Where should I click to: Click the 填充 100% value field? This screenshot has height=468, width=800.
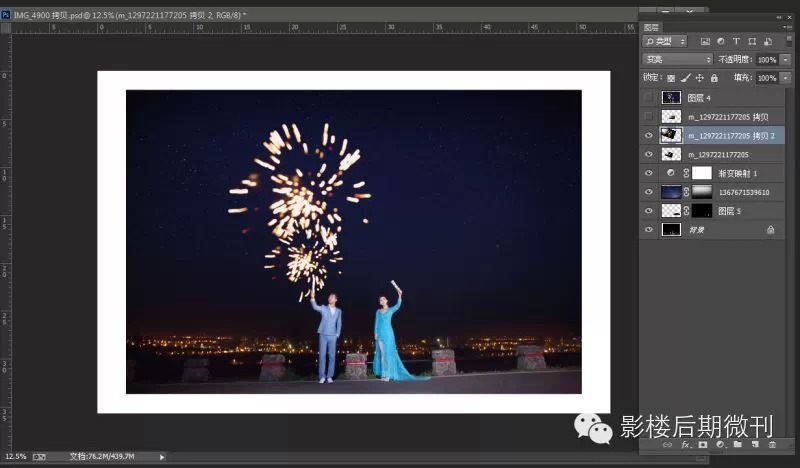coord(767,78)
